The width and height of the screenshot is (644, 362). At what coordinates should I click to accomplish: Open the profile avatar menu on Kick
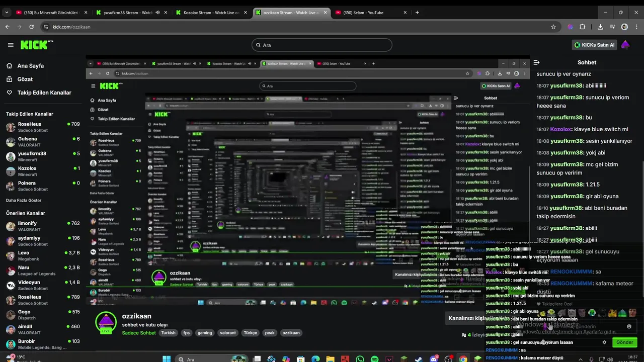coord(625,45)
